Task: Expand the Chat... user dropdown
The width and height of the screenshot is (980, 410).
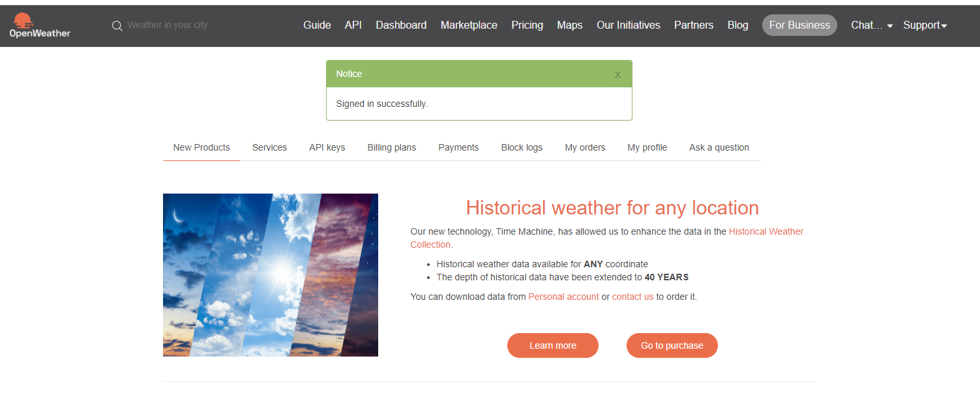Action: pyautogui.click(x=872, y=25)
